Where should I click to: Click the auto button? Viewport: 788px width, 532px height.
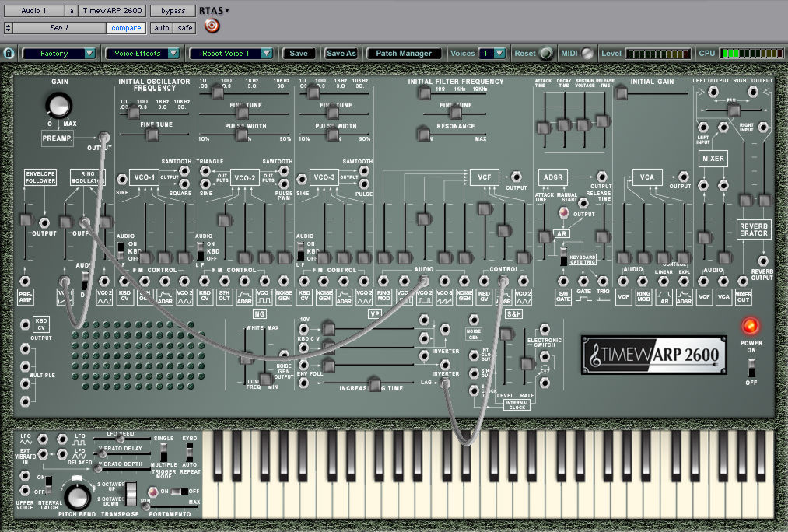click(162, 28)
